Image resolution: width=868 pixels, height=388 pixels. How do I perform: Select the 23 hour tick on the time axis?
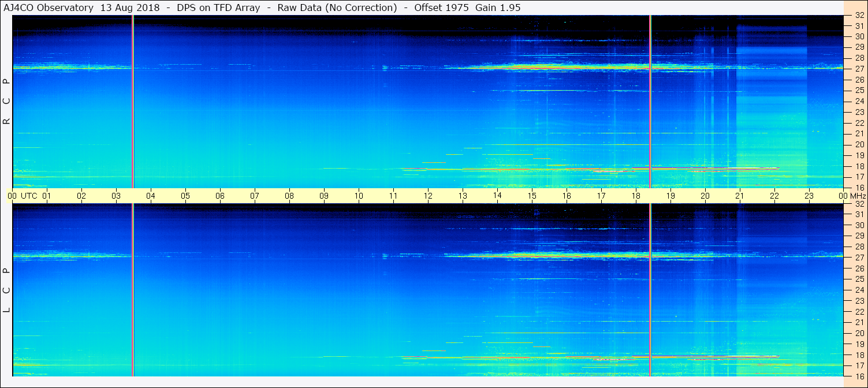coord(809,196)
